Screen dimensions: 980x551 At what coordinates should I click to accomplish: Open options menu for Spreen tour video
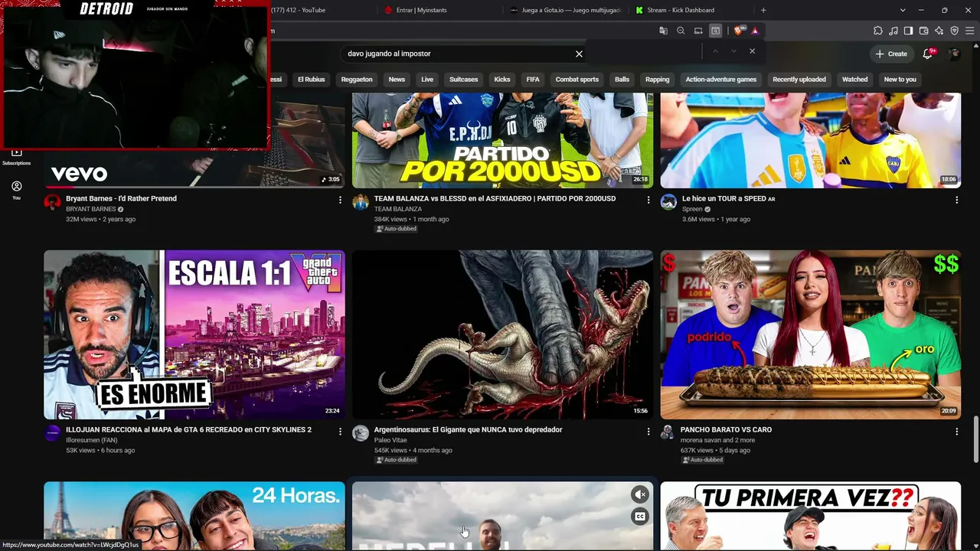[x=956, y=200]
